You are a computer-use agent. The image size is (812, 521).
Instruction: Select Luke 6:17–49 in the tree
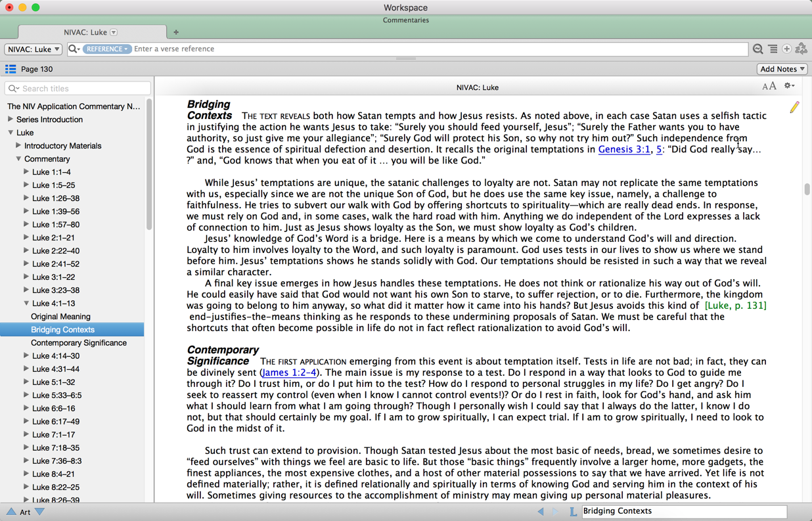56,422
